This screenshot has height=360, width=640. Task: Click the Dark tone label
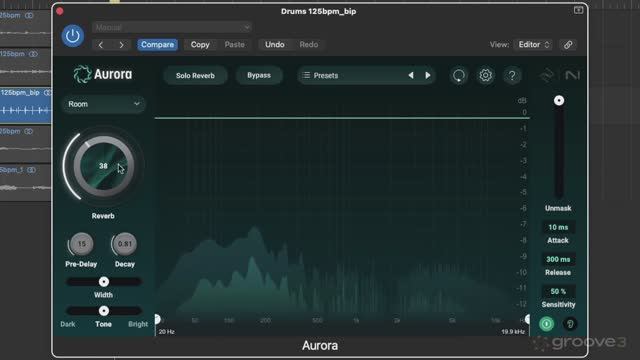tap(68, 324)
